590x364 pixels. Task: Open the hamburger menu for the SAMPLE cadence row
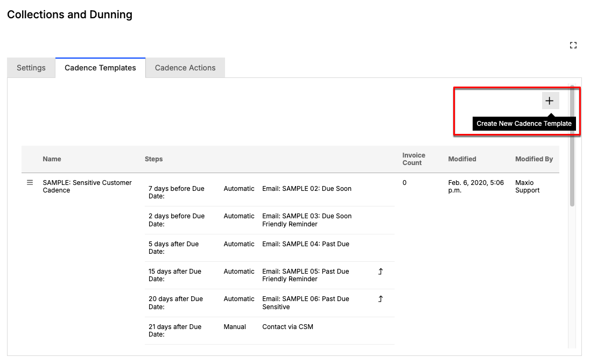pos(30,183)
